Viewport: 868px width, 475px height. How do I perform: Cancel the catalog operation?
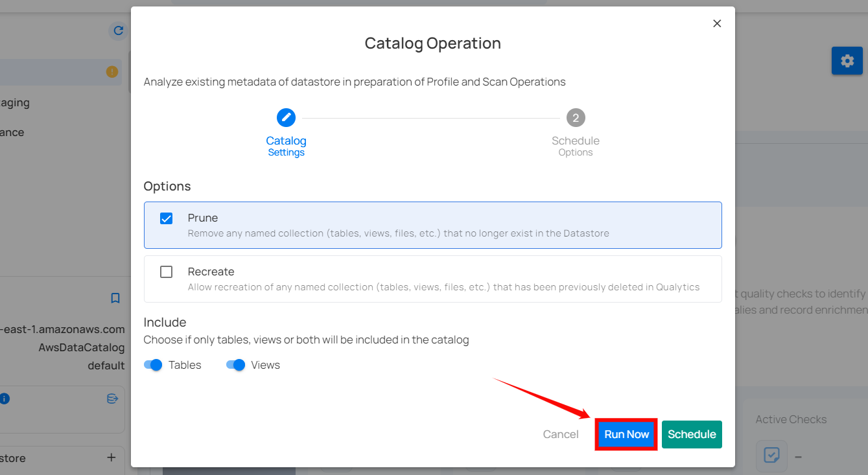pos(561,434)
